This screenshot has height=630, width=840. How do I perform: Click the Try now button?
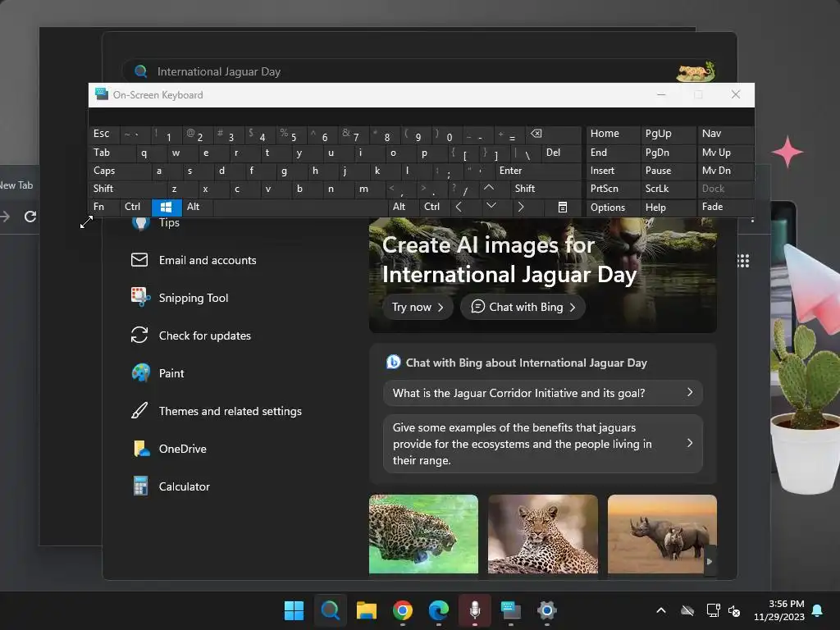(418, 307)
